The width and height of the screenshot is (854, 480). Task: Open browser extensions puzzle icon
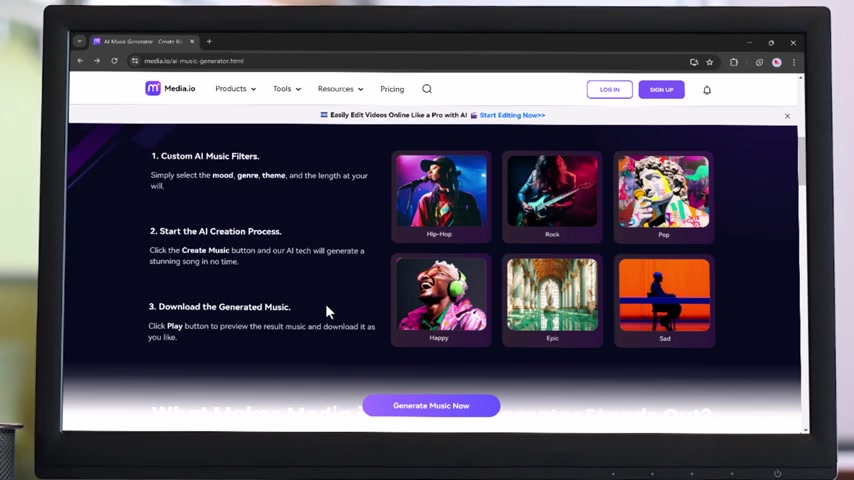tap(734, 62)
